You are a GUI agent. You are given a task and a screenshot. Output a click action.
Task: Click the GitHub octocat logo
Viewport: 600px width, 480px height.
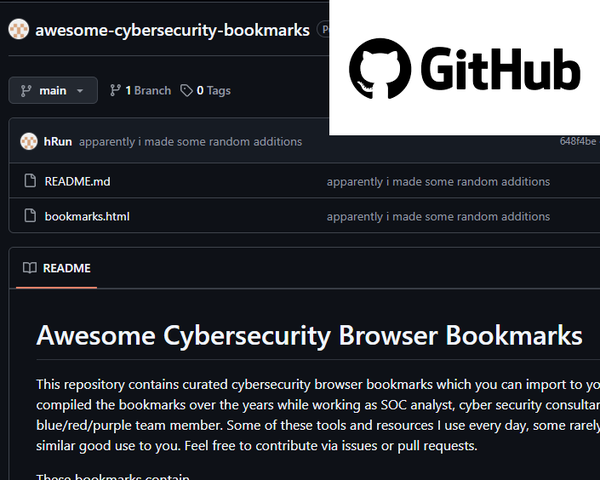(x=377, y=70)
